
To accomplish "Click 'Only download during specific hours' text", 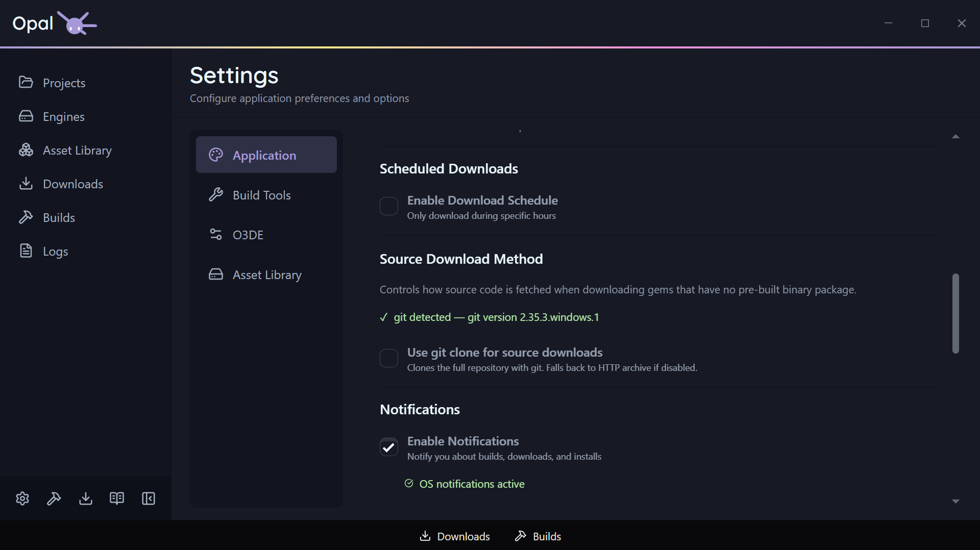I will click(x=481, y=216).
